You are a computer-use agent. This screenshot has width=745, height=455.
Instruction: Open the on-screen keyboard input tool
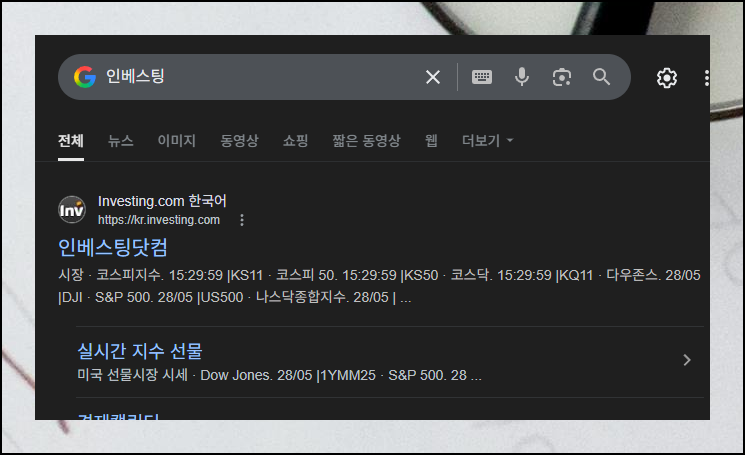[x=482, y=77]
